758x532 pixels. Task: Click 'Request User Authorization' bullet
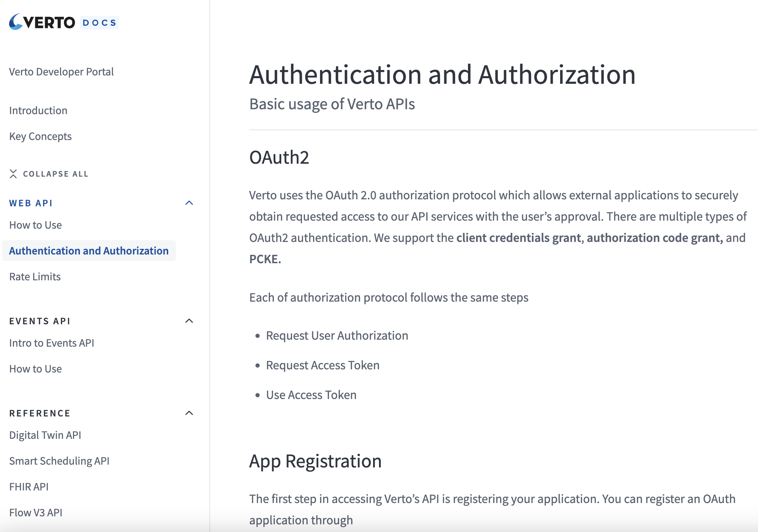click(x=337, y=336)
